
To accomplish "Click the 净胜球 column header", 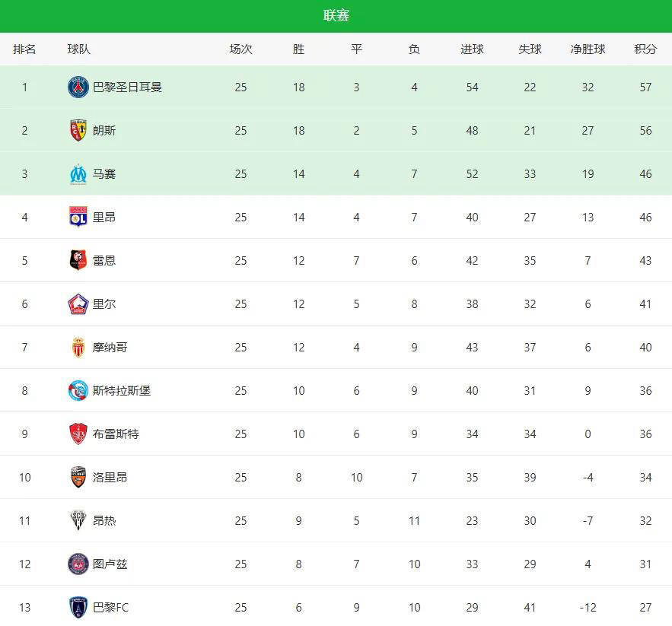I will point(588,49).
